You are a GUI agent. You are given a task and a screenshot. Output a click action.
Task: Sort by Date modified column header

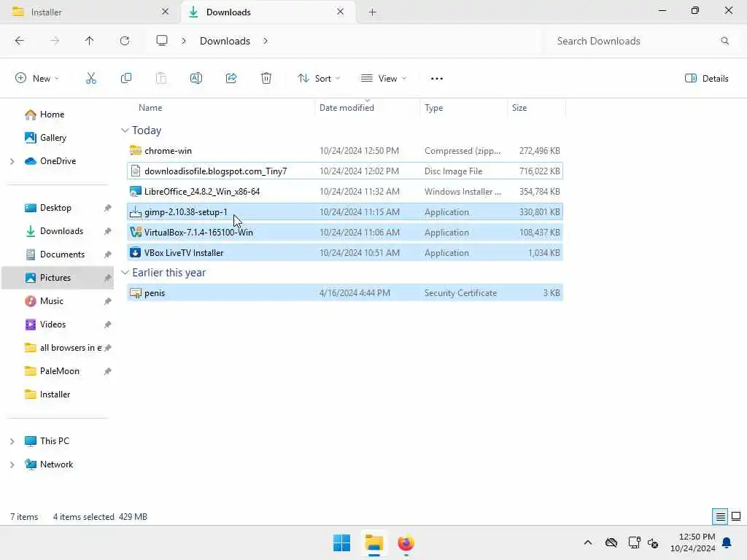coord(347,108)
